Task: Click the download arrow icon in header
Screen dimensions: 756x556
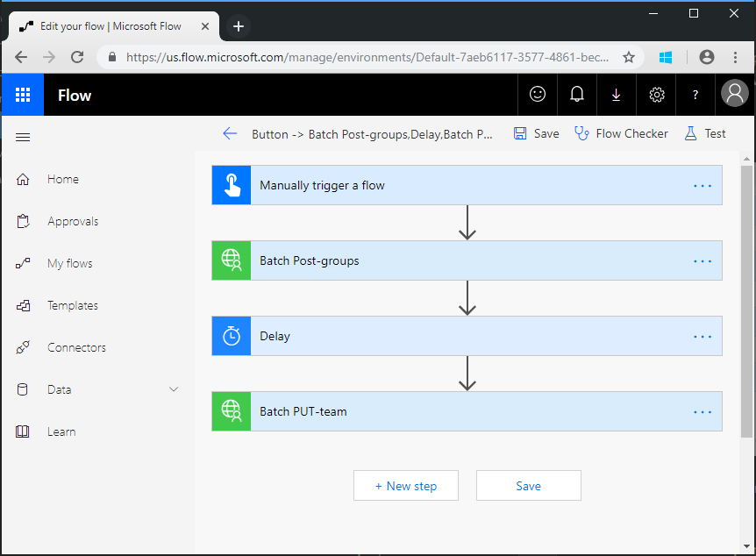Action: [617, 95]
